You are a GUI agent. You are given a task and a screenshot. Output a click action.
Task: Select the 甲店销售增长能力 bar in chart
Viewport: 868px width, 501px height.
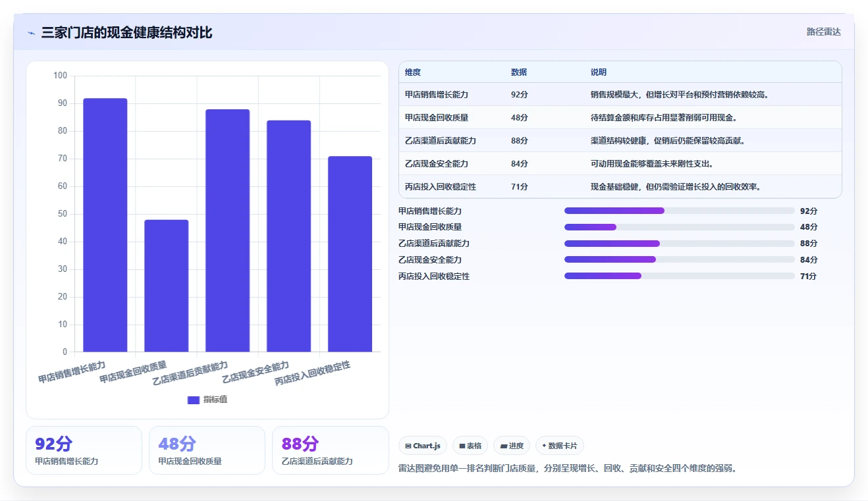point(105,225)
